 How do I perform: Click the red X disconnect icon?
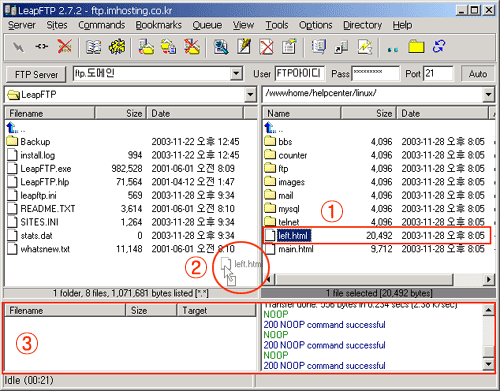65,46
